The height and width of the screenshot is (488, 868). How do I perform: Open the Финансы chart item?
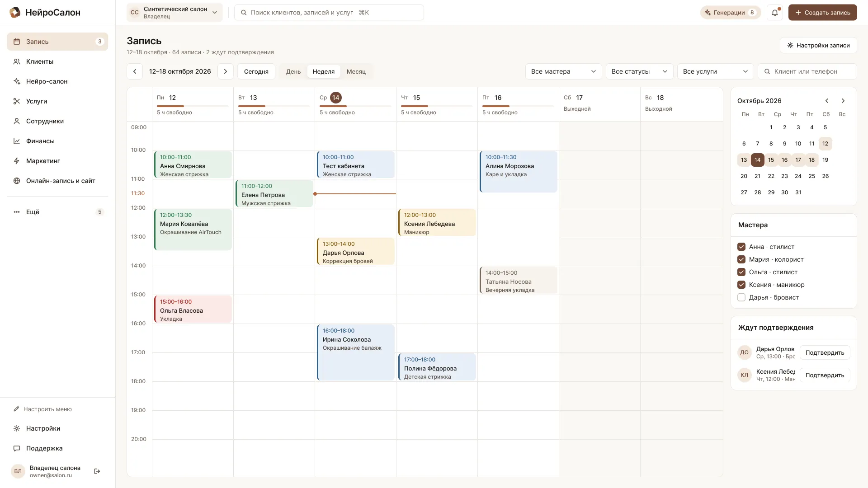57,141
